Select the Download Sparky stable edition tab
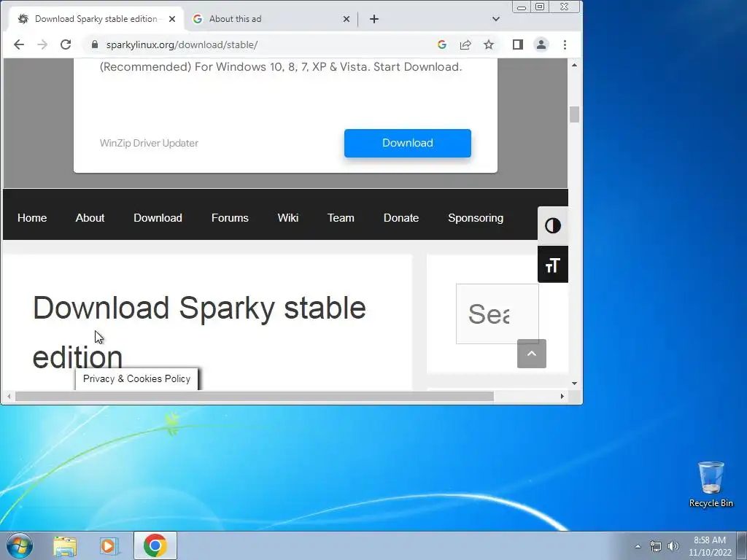 pyautogui.click(x=97, y=19)
